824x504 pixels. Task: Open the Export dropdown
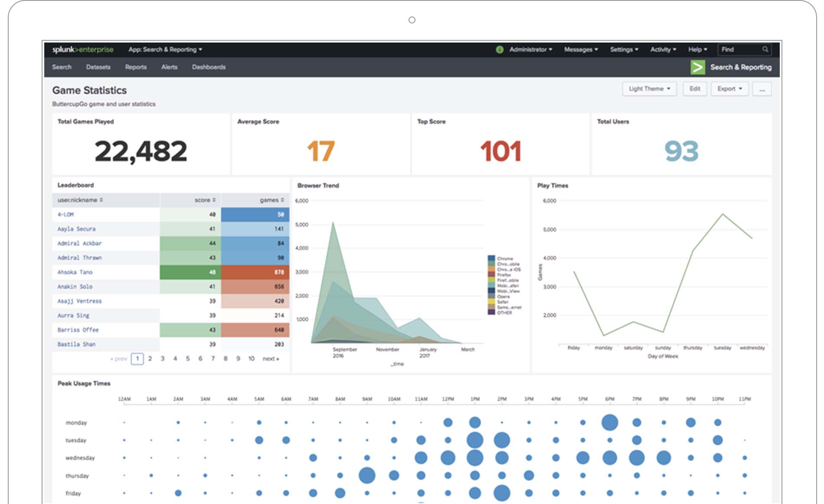(x=729, y=88)
